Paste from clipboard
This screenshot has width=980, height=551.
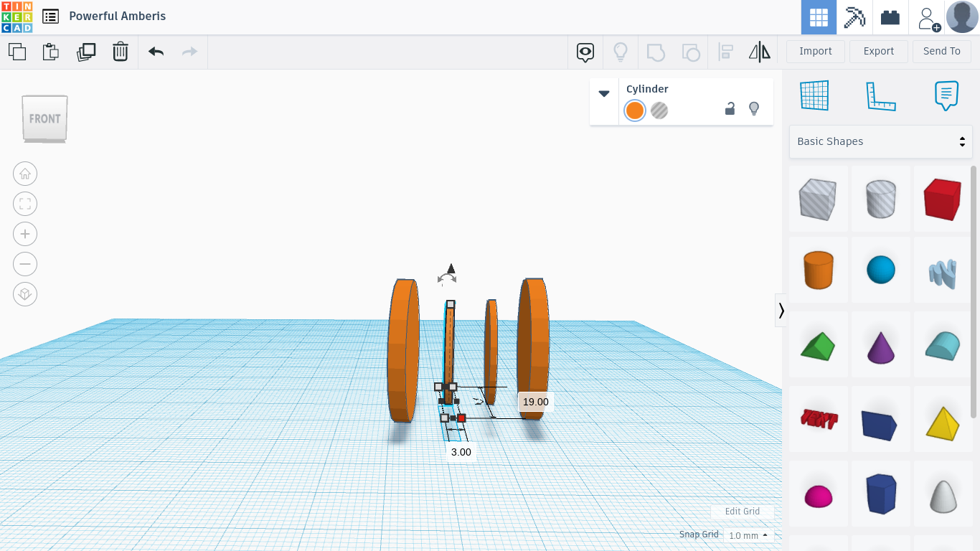(50, 52)
